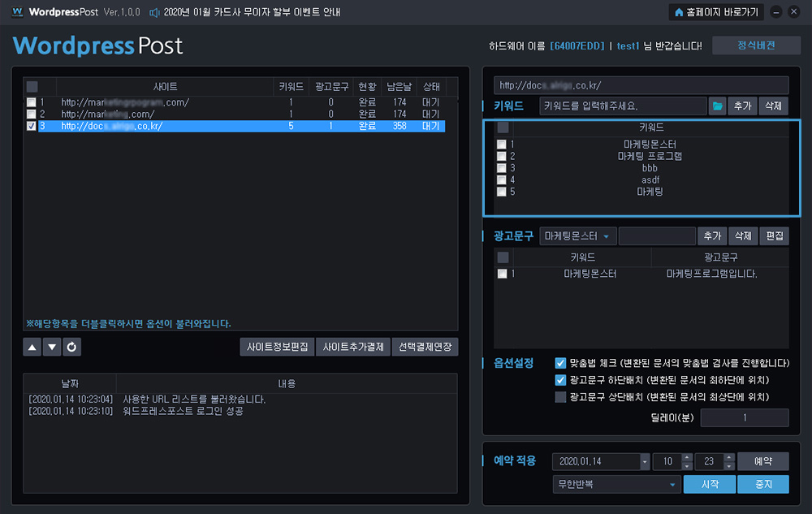Screen dimensions: 812x514
Task: Open the 마케팅몬스터 keyword dropdown
Action: point(578,236)
